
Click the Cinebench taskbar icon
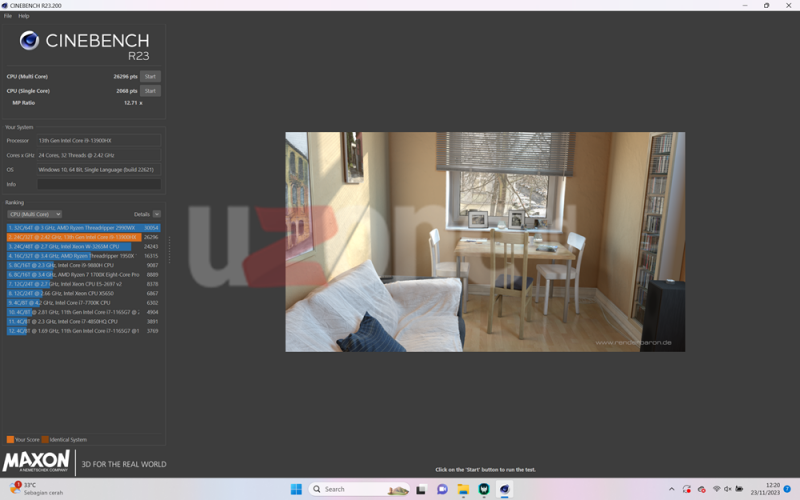pos(505,489)
